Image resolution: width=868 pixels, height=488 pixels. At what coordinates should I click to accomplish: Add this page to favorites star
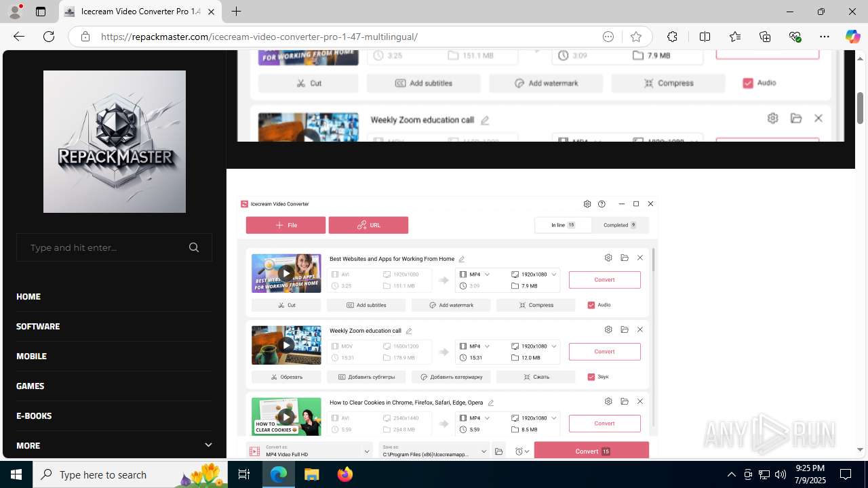tap(635, 37)
